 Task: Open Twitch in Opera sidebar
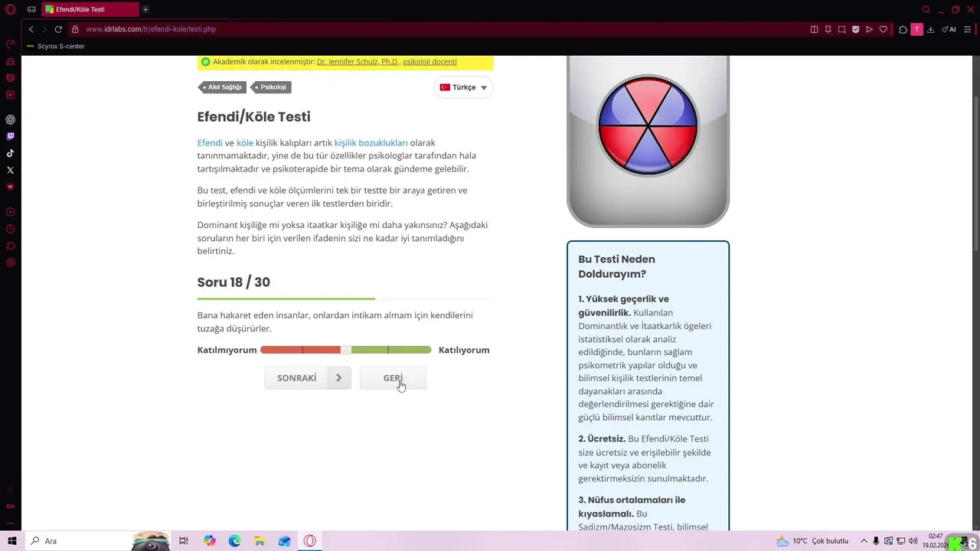pyautogui.click(x=10, y=136)
